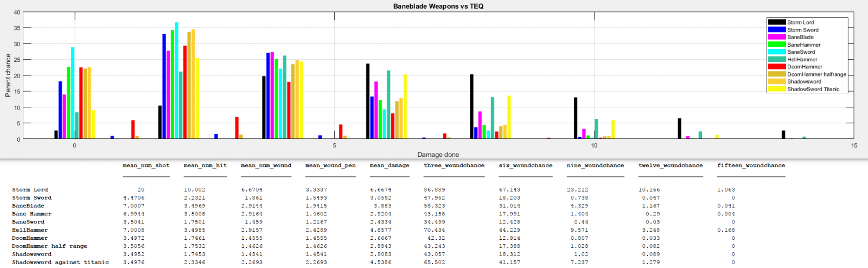Click the blue Storm Sword legend swatch

777,30
